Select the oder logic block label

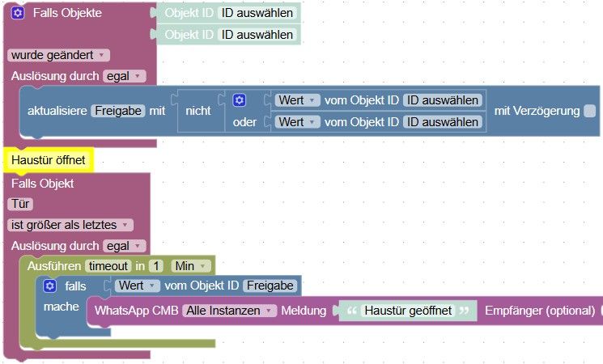click(244, 122)
